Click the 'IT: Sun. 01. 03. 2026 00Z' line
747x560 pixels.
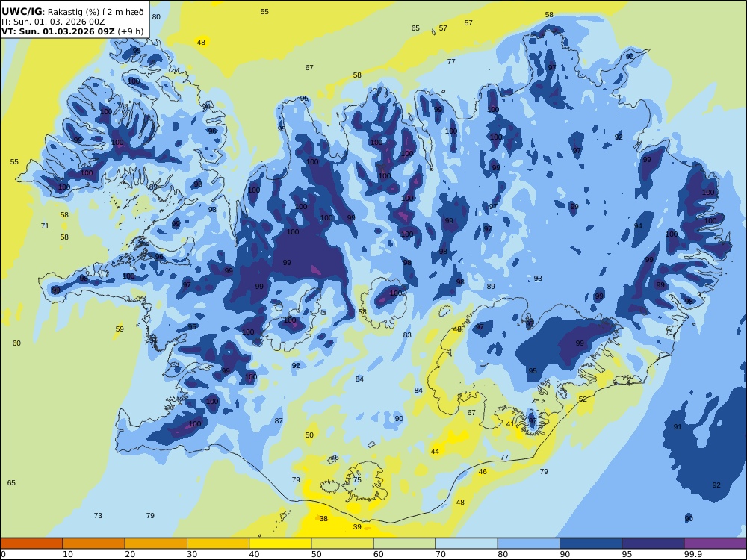coord(53,22)
